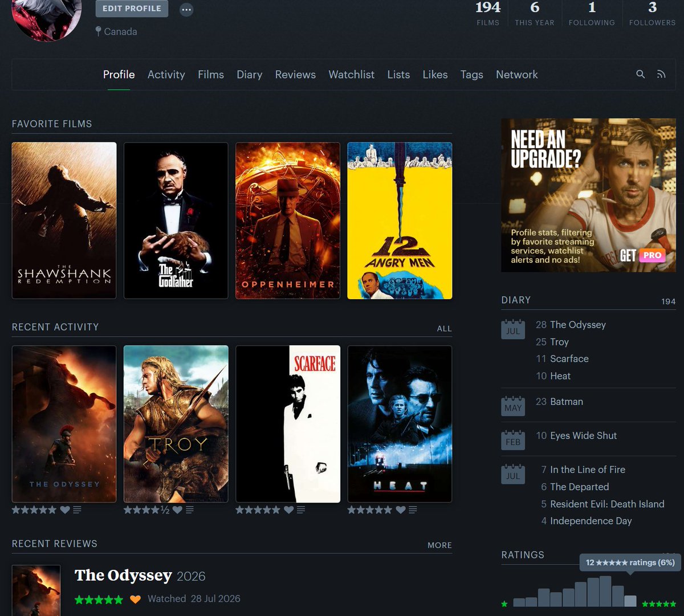Open the Films tab
This screenshot has height=616, width=684.
(x=211, y=75)
